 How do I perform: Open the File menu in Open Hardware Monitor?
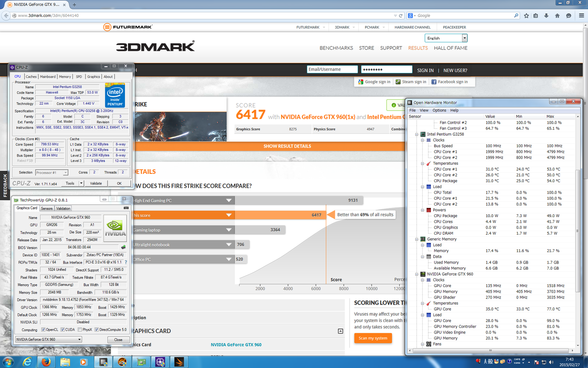[413, 110]
